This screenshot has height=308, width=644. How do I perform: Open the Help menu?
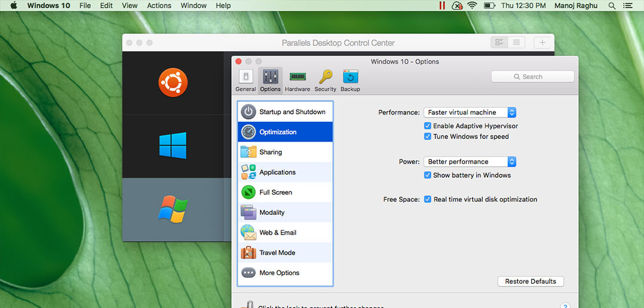pos(223,6)
